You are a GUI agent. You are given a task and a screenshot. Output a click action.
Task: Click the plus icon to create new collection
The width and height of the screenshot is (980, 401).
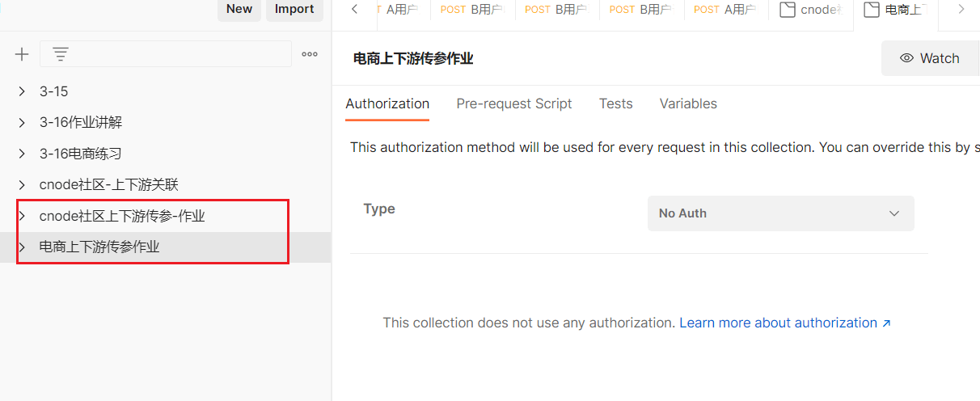pyautogui.click(x=22, y=54)
